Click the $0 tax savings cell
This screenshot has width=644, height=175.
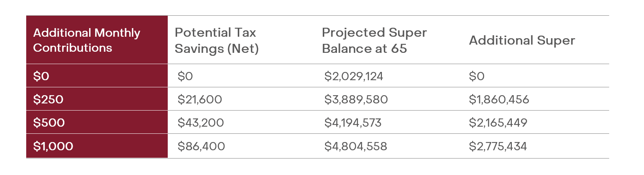(185, 76)
